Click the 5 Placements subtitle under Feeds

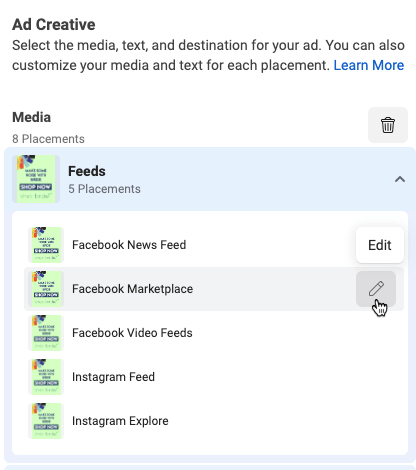(x=104, y=189)
